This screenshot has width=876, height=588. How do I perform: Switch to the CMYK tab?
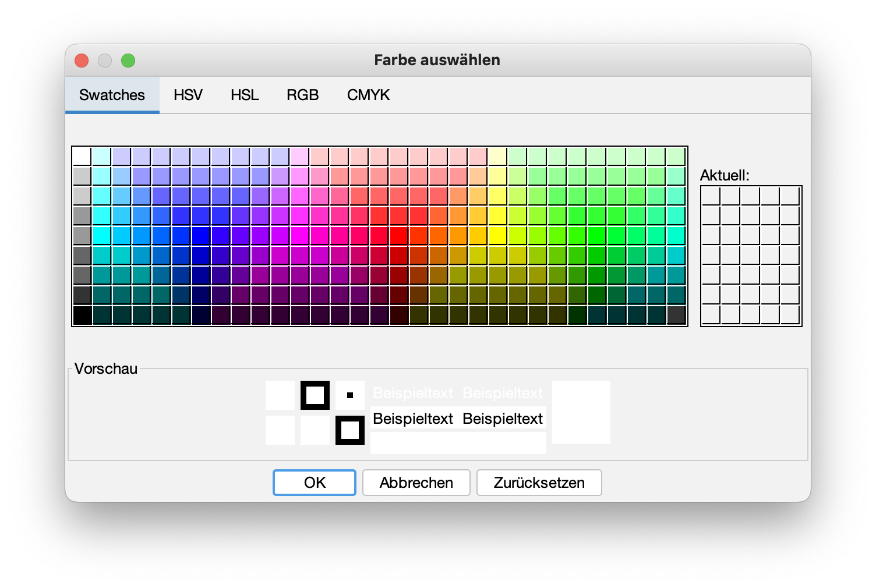pyautogui.click(x=368, y=95)
